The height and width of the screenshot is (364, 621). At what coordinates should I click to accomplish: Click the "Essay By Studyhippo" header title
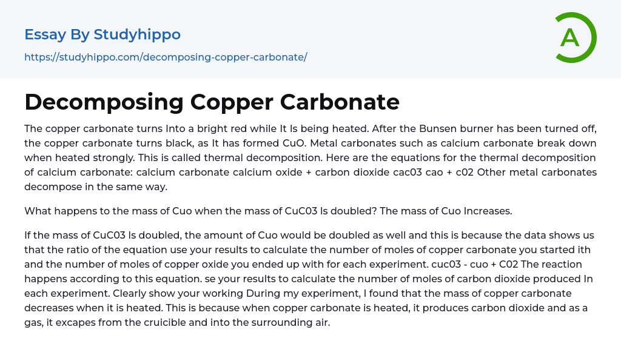pyautogui.click(x=102, y=35)
